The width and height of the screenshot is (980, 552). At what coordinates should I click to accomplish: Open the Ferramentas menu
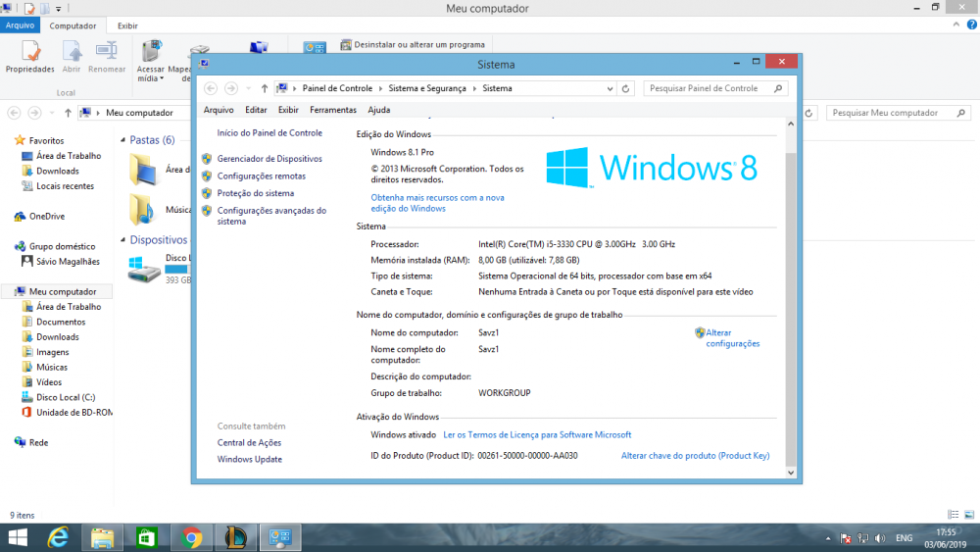[x=333, y=110]
